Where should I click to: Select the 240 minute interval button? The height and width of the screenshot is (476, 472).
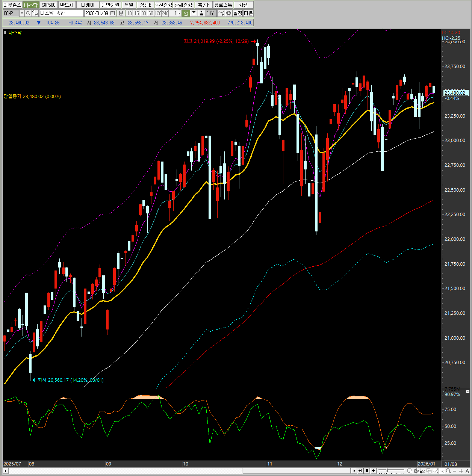coord(165,13)
